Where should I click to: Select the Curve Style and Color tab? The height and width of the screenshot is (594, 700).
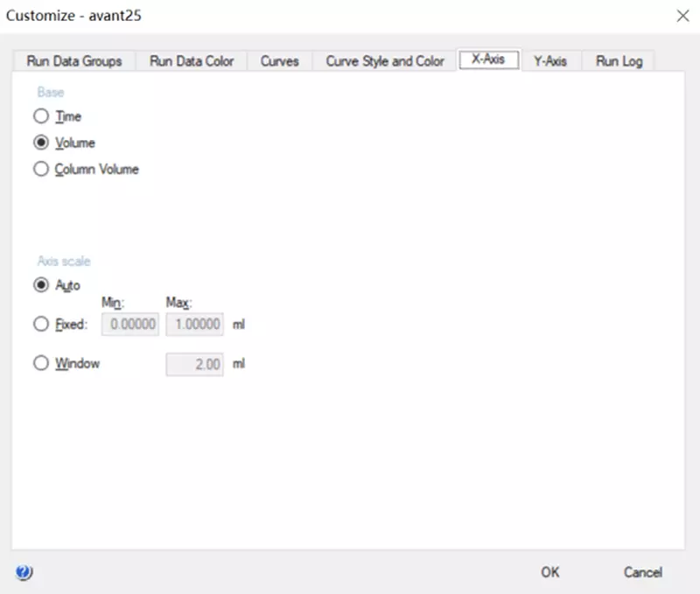click(385, 61)
